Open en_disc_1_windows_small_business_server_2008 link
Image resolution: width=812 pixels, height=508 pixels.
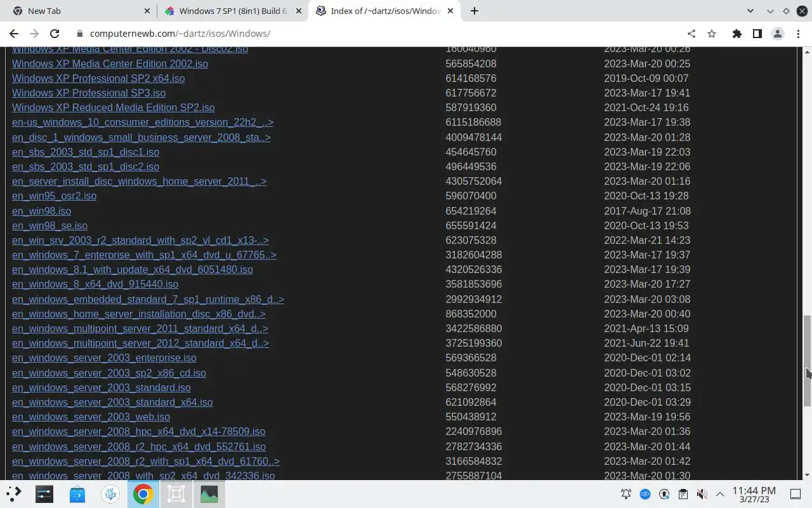[x=141, y=137]
